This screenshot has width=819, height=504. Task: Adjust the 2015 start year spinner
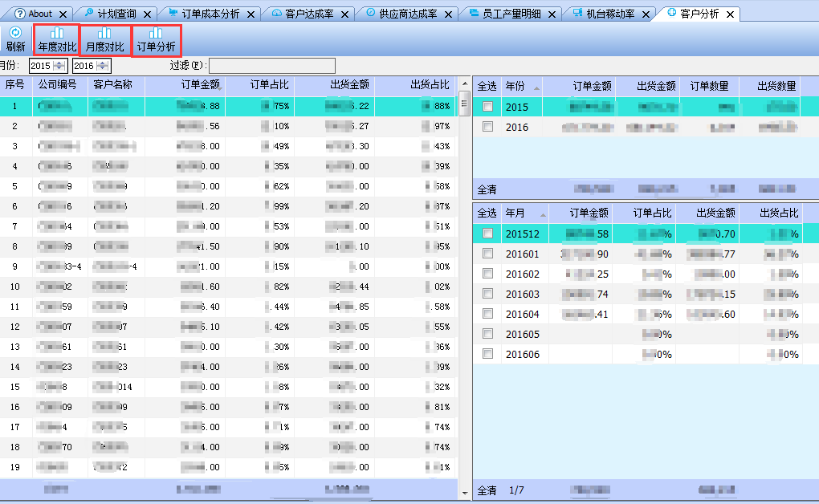[x=59, y=66]
